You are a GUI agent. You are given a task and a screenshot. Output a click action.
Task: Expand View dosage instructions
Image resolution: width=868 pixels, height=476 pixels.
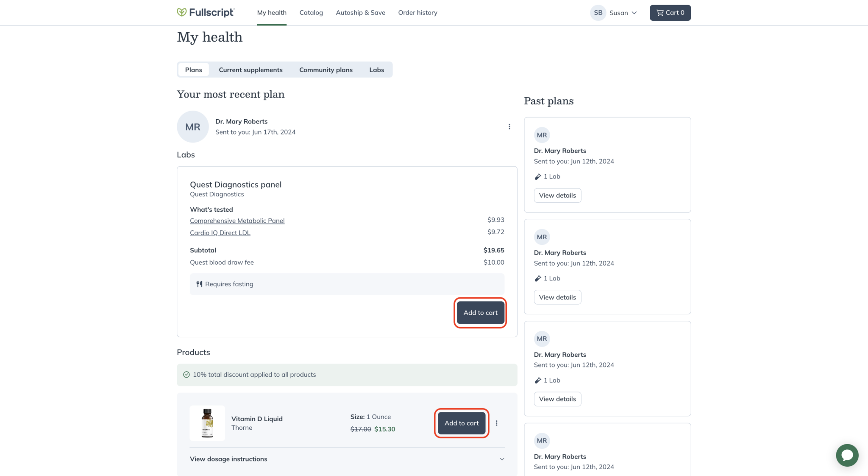[x=228, y=459]
